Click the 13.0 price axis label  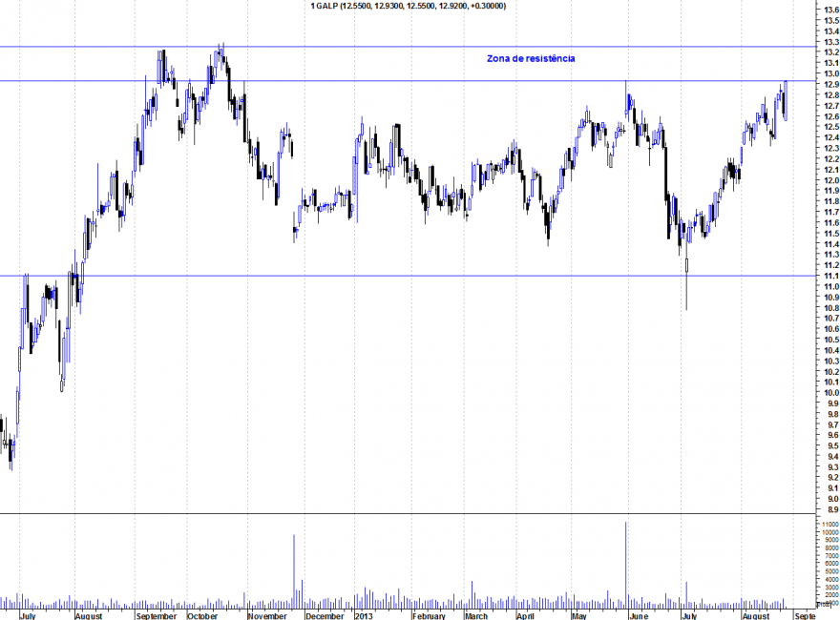(831, 73)
